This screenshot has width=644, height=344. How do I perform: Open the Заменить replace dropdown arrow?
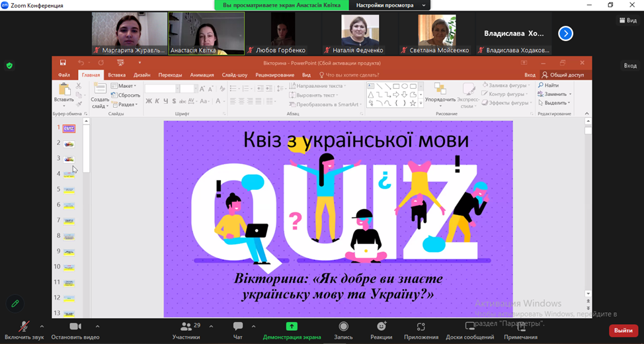pos(570,95)
